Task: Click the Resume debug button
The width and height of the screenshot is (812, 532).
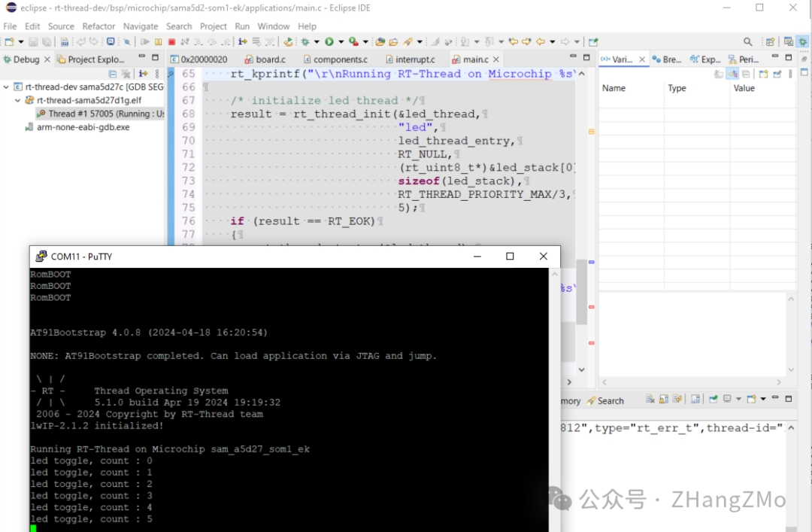Action: tap(145, 42)
